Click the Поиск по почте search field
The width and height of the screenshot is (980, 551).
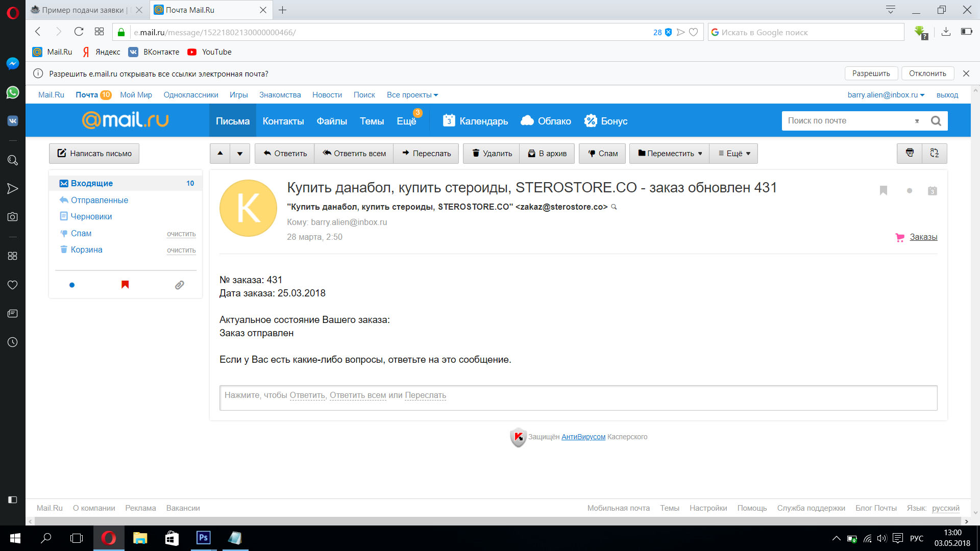pyautogui.click(x=847, y=121)
